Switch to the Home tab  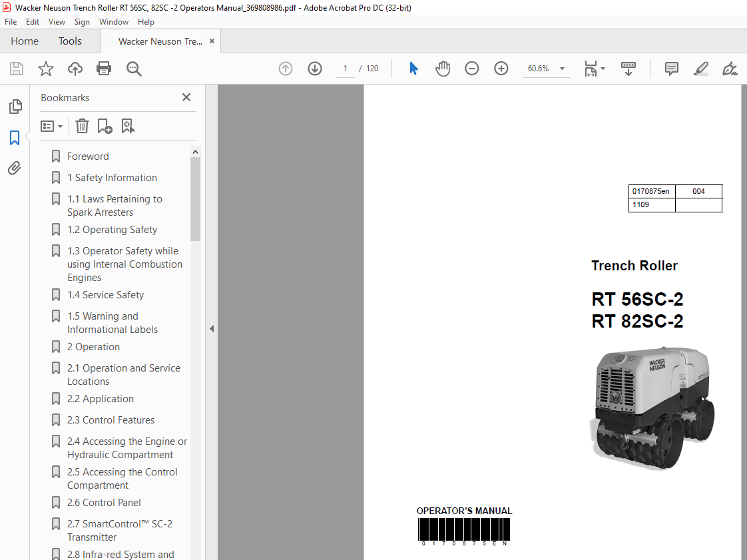pyautogui.click(x=25, y=41)
